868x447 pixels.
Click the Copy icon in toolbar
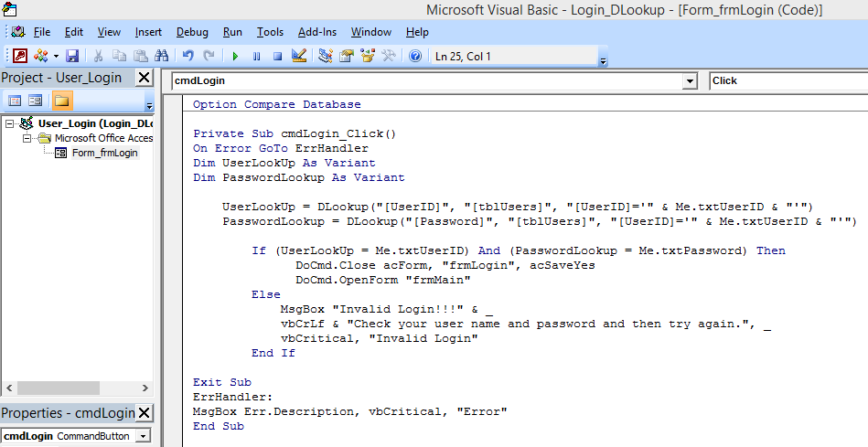pos(119,56)
